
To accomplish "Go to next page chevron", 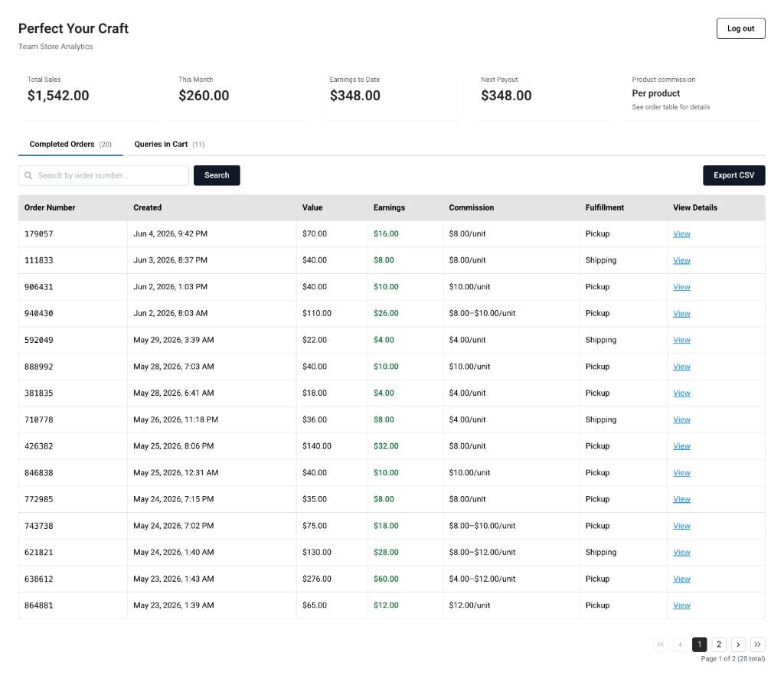I will pos(739,644).
